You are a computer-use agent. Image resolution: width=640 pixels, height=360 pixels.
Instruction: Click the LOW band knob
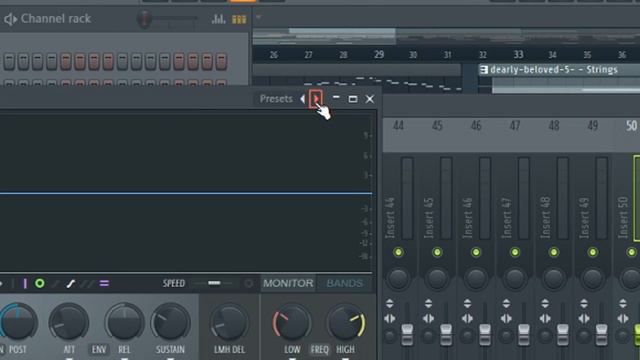point(291,322)
